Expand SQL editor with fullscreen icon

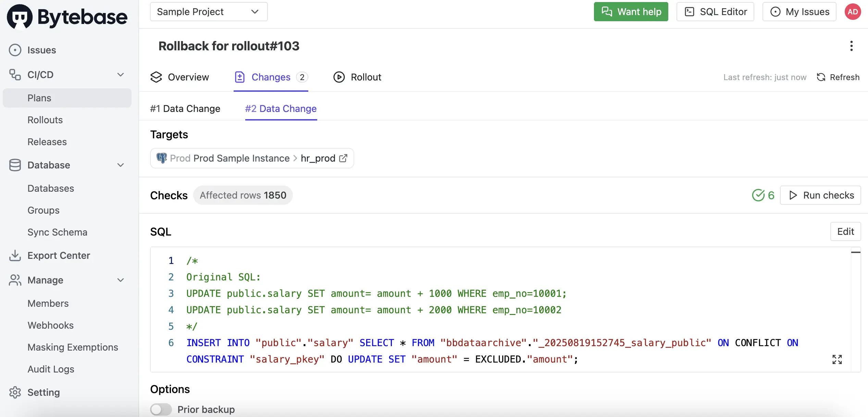(x=837, y=359)
